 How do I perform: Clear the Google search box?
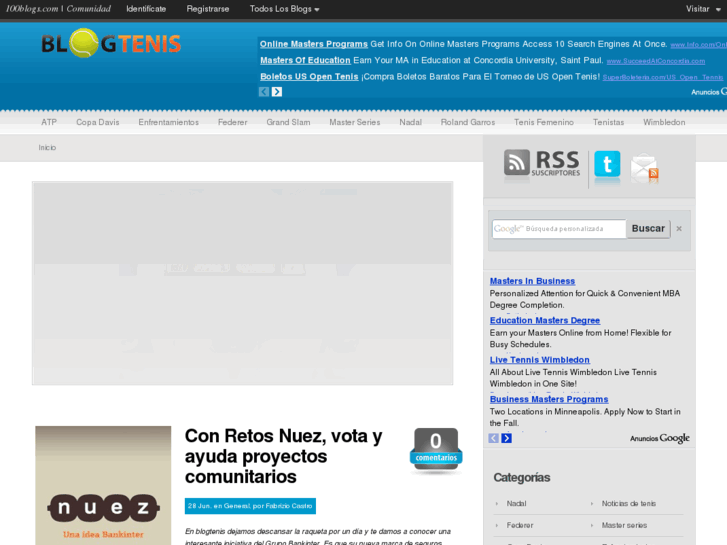(679, 229)
